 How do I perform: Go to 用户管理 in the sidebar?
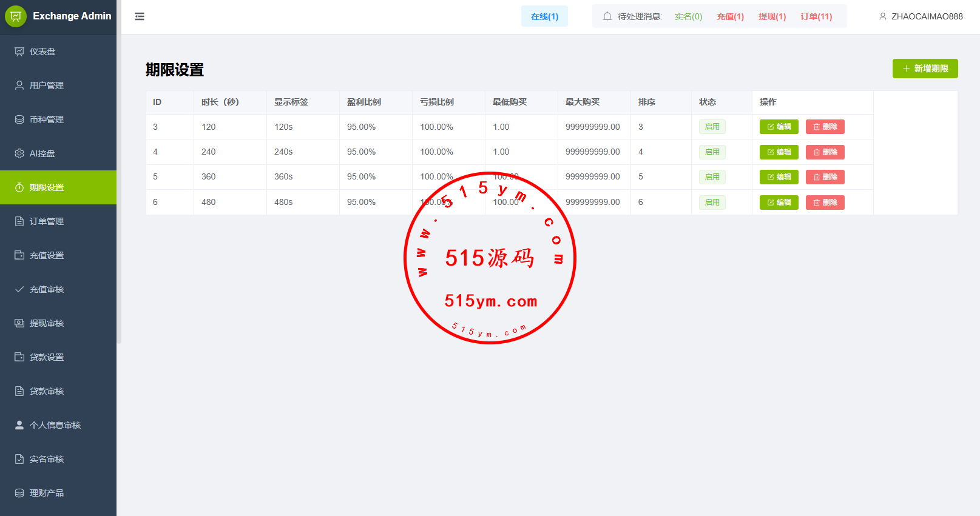pos(47,85)
